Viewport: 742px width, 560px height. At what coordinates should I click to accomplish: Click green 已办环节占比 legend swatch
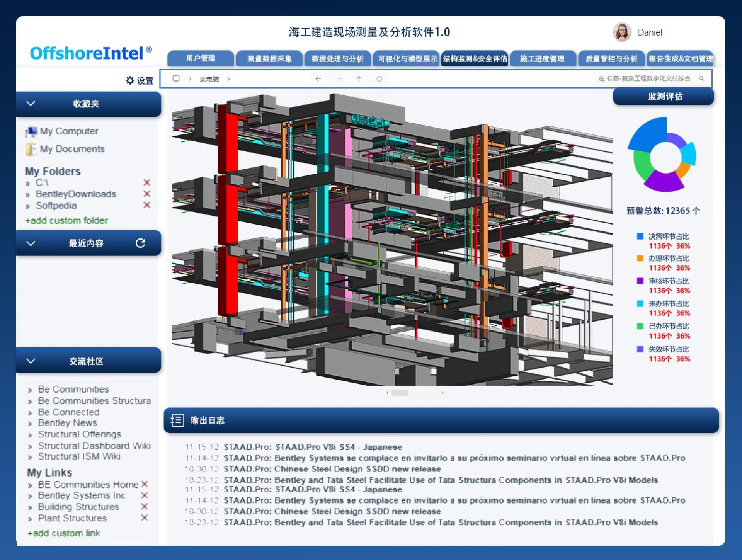[x=640, y=326]
